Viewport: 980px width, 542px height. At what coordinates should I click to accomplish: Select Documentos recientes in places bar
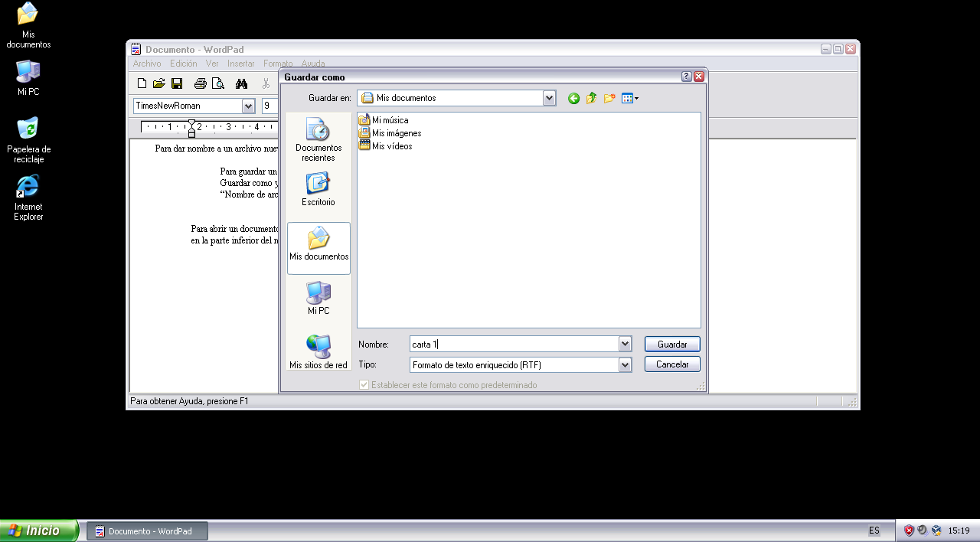[x=318, y=139]
